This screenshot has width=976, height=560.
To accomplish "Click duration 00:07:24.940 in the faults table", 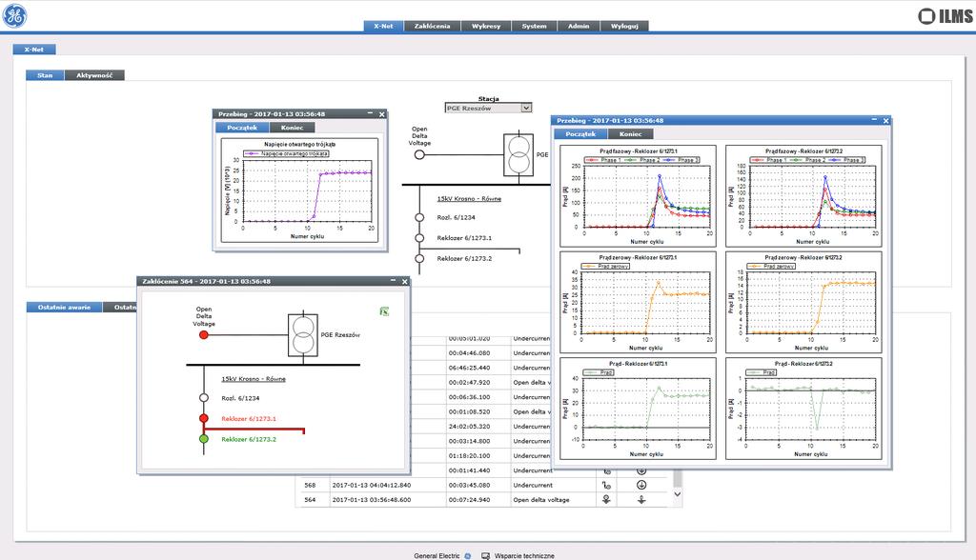I will (x=469, y=500).
